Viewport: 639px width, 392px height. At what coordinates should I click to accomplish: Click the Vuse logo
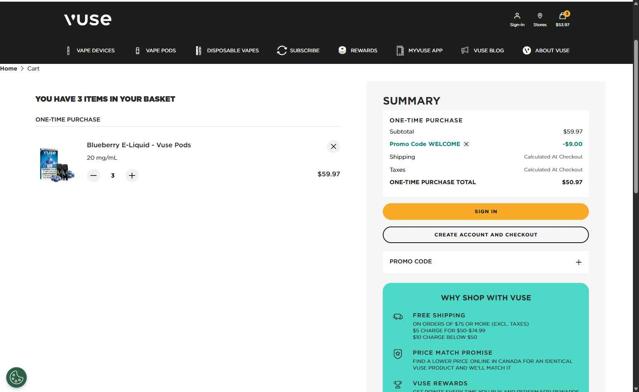(x=88, y=19)
